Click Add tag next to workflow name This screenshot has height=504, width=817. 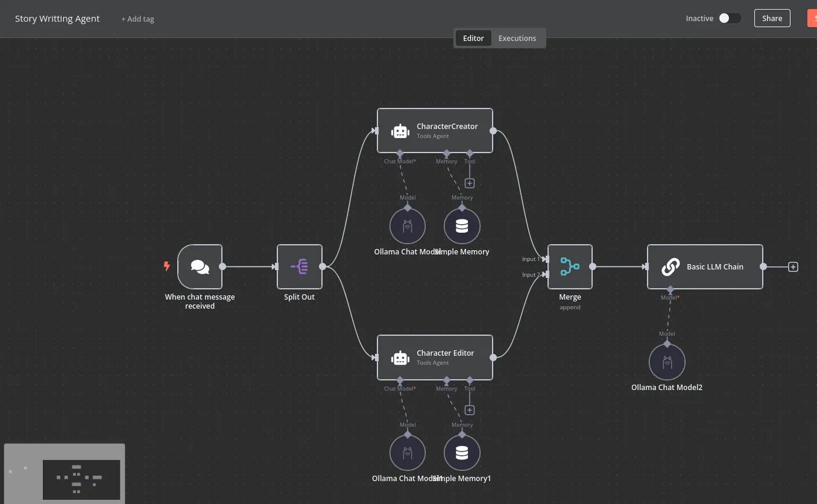pyautogui.click(x=137, y=19)
